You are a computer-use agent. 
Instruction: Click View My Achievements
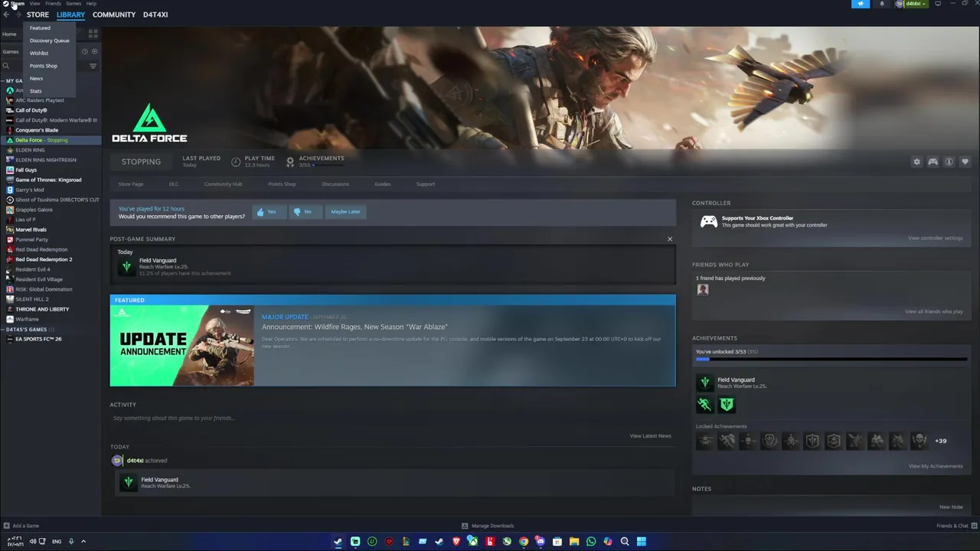pyautogui.click(x=936, y=466)
